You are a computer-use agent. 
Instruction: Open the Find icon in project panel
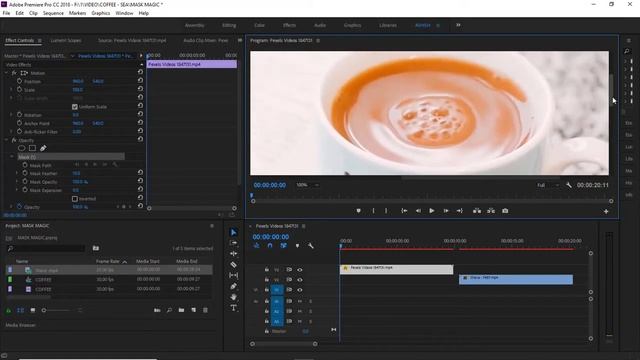[169, 310]
